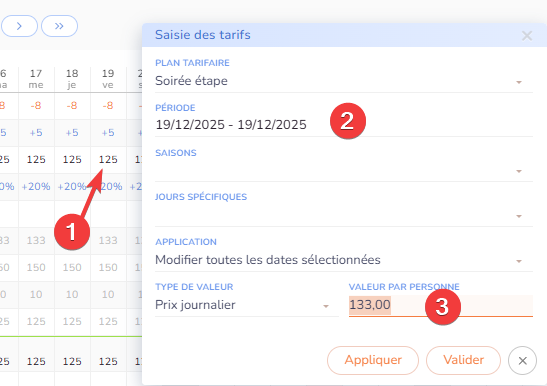Viewport: 547px width, 386px height.
Task: Click the Appliquer button
Action: click(373, 360)
